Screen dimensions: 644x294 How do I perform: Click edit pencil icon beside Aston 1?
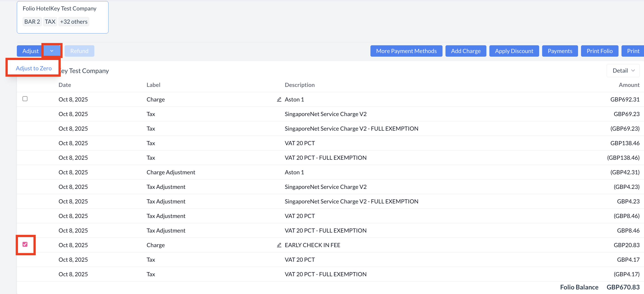pyautogui.click(x=279, y=99)
